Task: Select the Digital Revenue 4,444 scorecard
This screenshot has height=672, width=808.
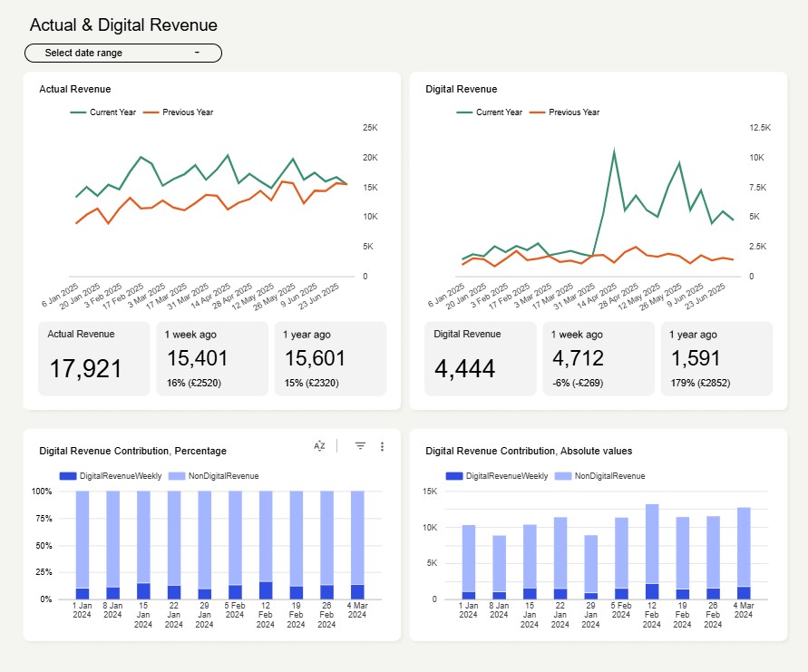Action: (x=480, y=358)
